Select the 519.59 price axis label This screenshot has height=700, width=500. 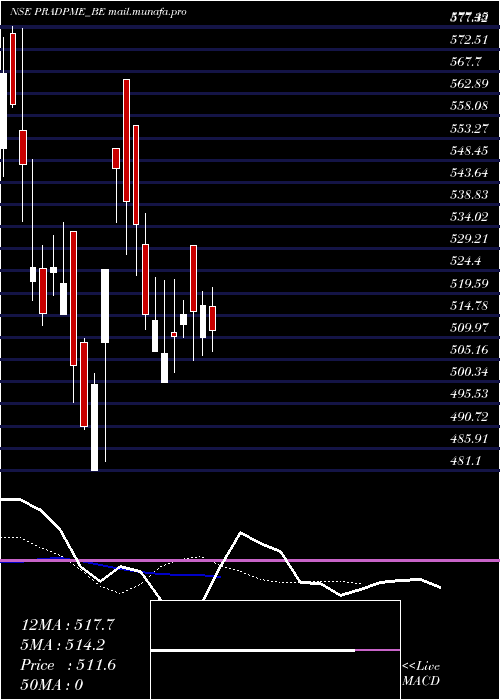[x=468, y=283]
